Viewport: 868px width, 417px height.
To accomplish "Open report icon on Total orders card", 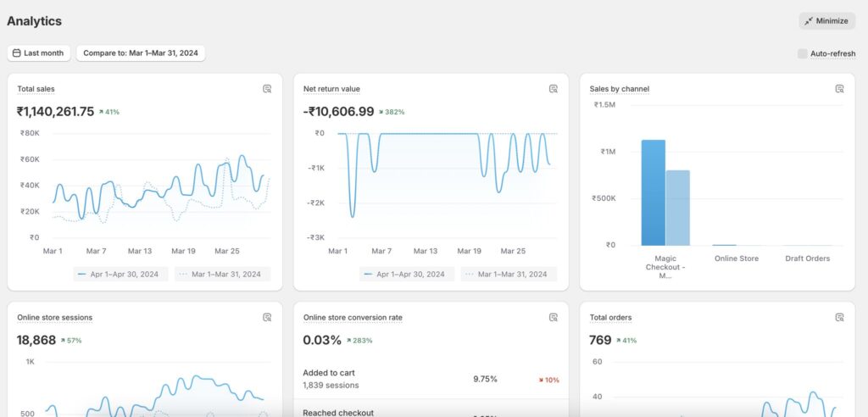I will [840, 318].
